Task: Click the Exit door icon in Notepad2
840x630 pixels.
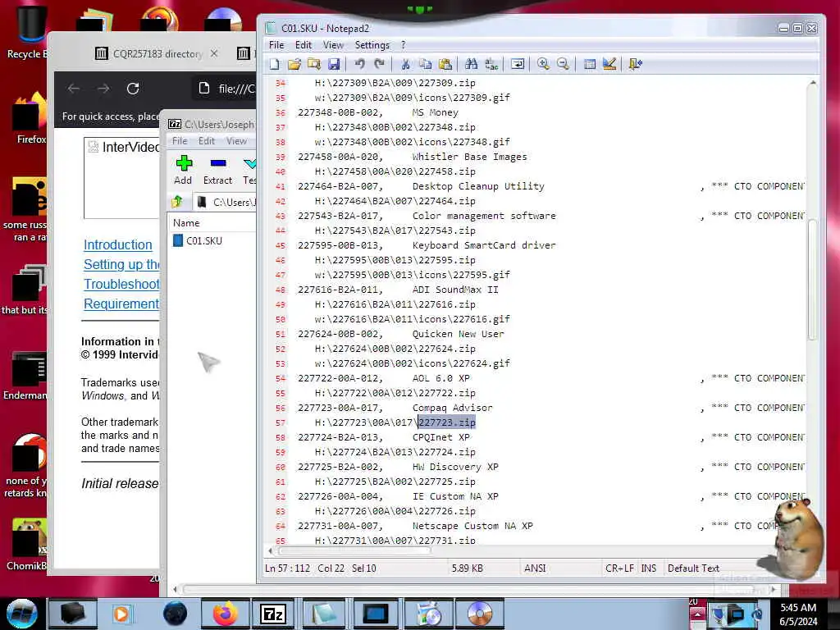Action: [636, 64]
